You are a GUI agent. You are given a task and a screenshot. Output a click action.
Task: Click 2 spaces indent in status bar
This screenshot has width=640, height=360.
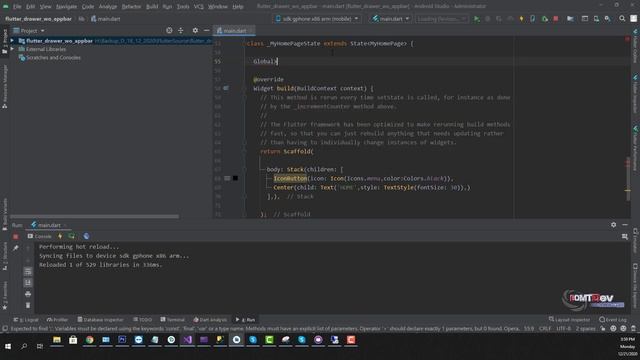coord(586,329)
